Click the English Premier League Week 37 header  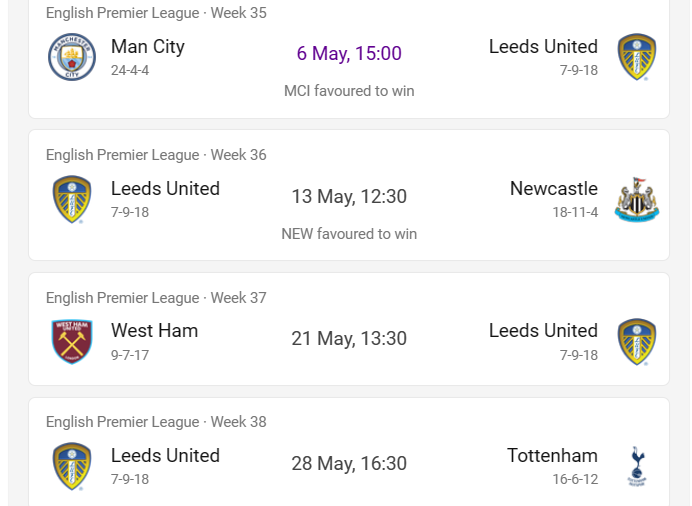156,298
